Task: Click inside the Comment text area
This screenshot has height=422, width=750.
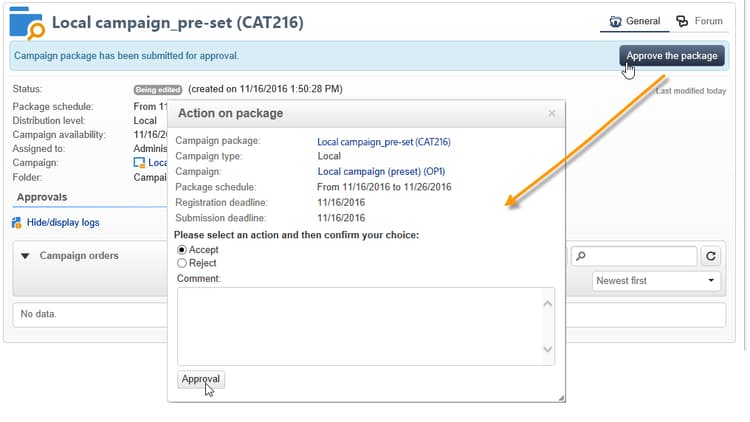Action: [x=360, y=326]
